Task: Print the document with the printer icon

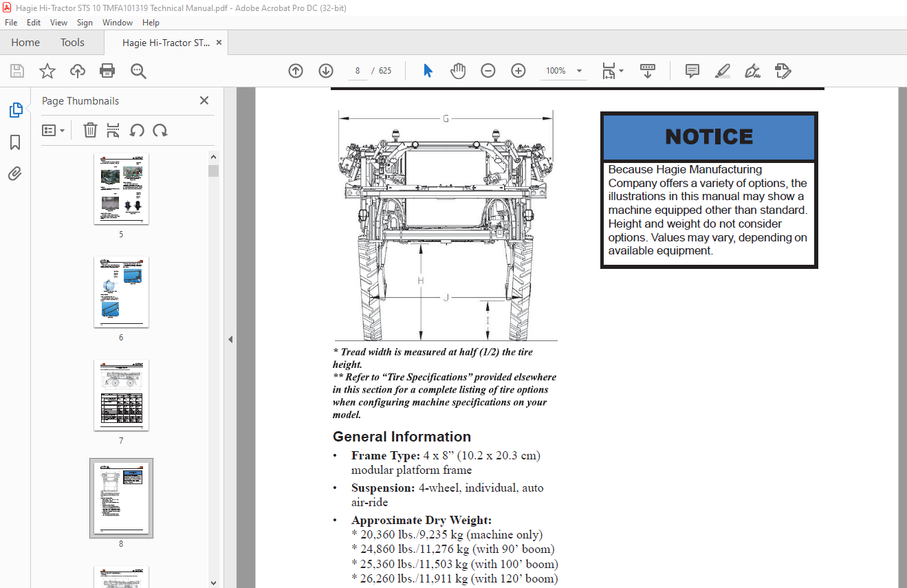Action: pos(107,71)
